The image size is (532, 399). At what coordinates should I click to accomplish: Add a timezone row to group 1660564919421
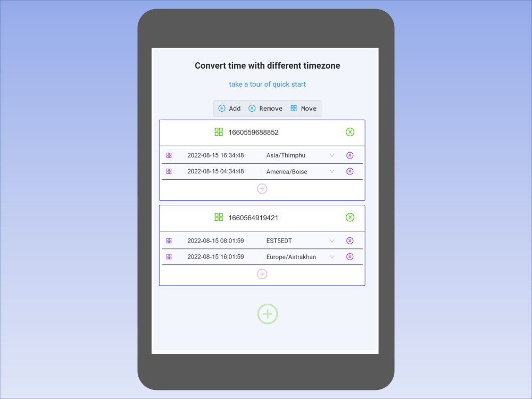tap(262, 274)
